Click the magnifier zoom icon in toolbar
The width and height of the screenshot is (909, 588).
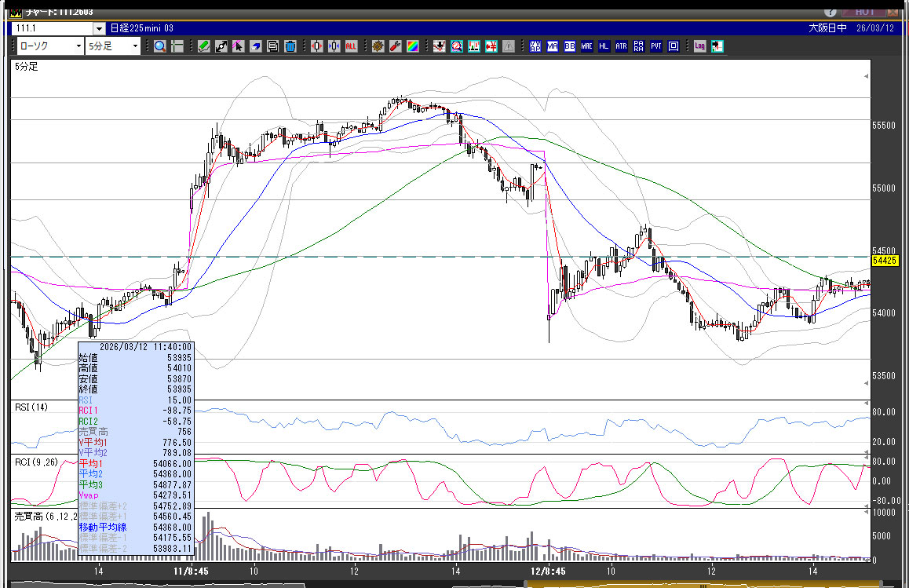[x=160, y=46]
